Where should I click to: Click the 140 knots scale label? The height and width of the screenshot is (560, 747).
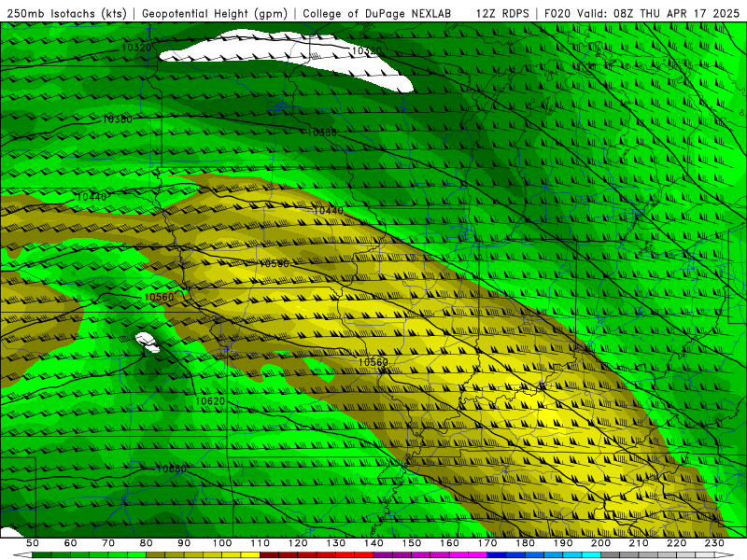point(373,543)
